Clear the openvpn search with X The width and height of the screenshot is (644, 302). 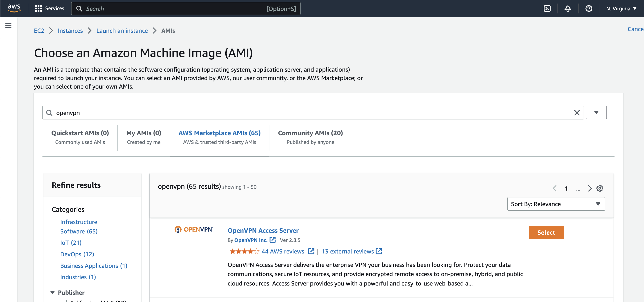click(577, 113)
